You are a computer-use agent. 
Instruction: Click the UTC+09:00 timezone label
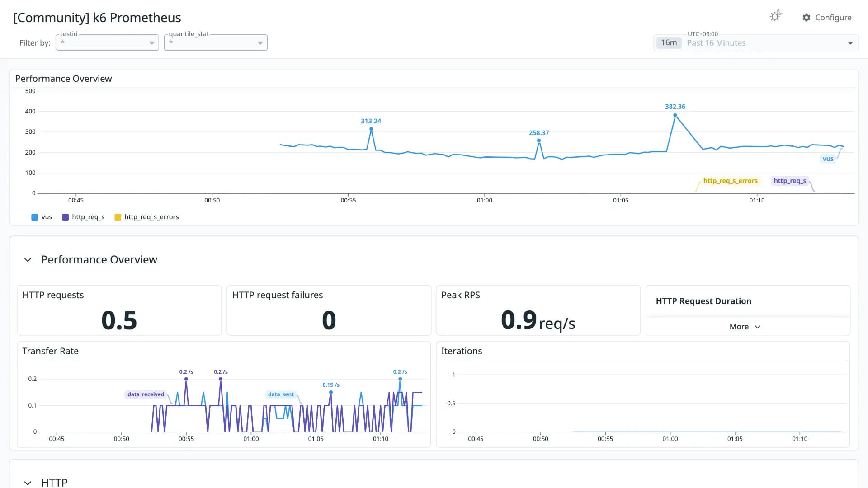[x=703, y=34]
